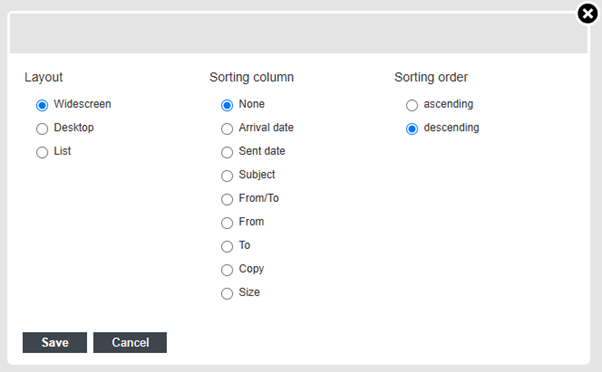Choose the Desktop layout radio button
This screenshot has height=372, width=602.
click(42, 129)
